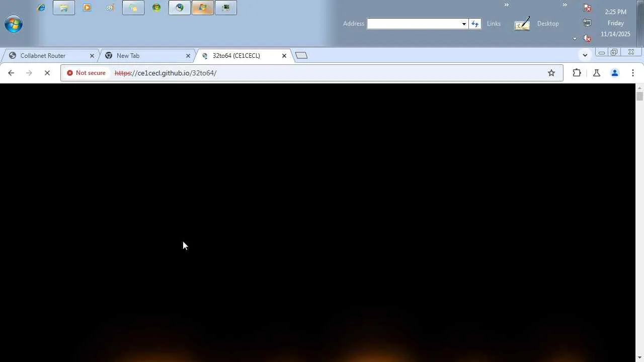Viewport: 644px width, 362px height.
Task: Open the browser profile avatar
Action: 615,73
